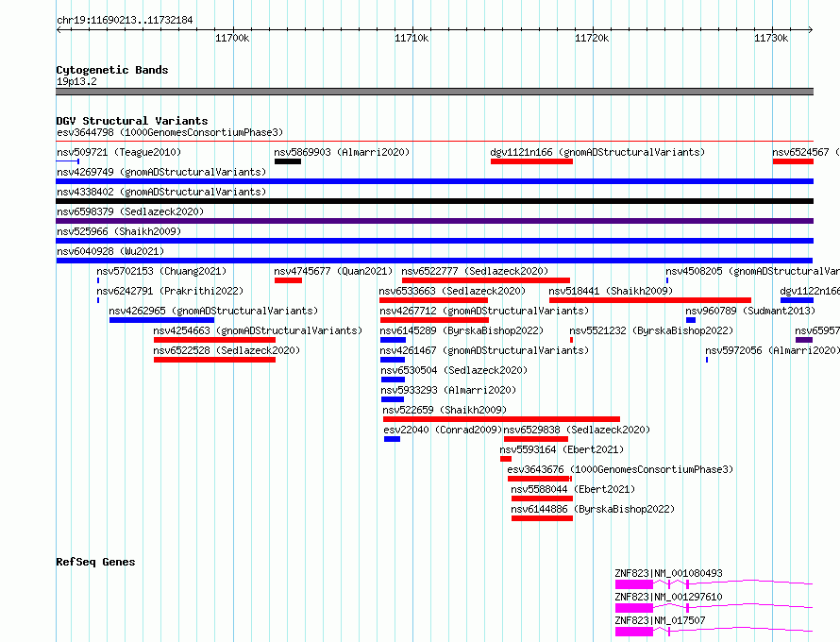Screen dimensions: 840x642
Task: Open esv3643676 1000GenomesConsortiumPhase3 label
Action: point(620,469)
